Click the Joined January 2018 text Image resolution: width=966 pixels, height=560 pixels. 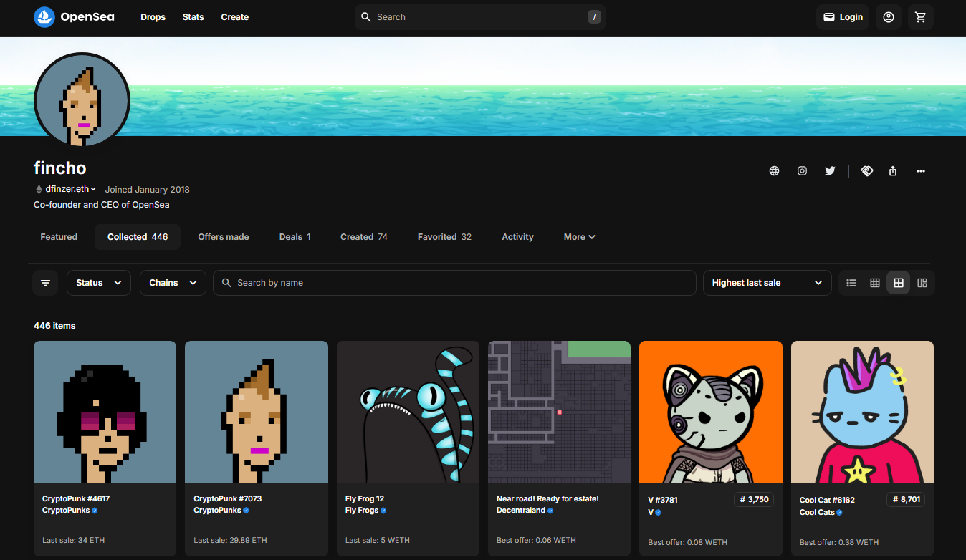pos(148,190)
